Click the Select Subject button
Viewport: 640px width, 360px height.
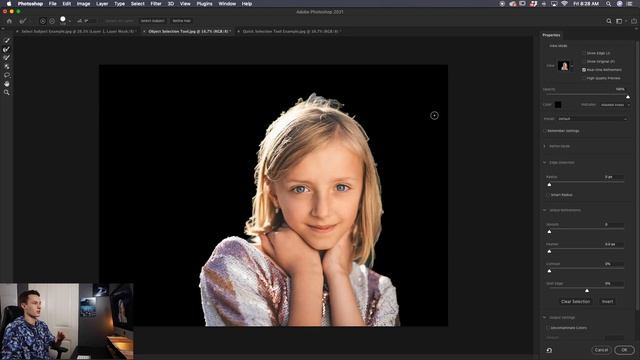coord(152,21)
